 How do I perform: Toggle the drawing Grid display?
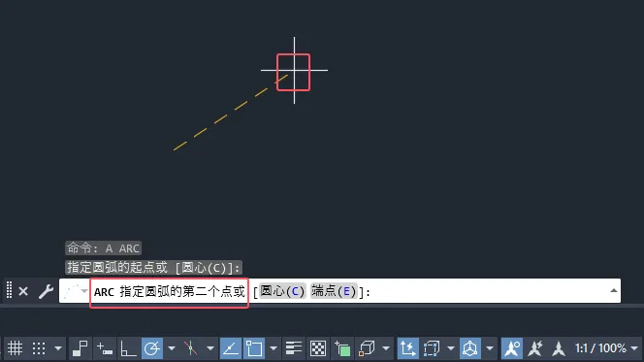15,348
